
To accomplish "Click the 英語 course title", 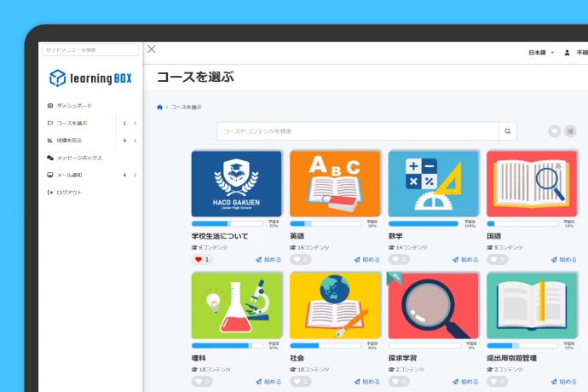I will 297,236.
